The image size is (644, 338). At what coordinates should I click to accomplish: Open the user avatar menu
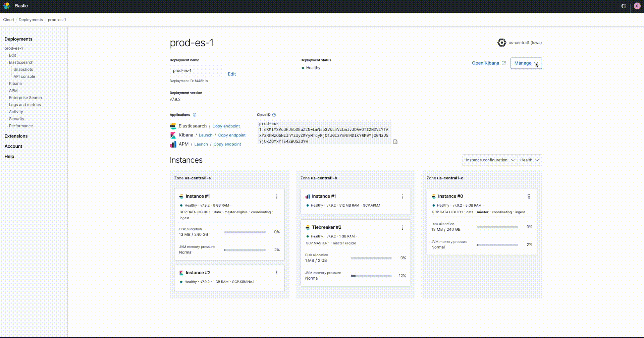(x=637, y=6)
